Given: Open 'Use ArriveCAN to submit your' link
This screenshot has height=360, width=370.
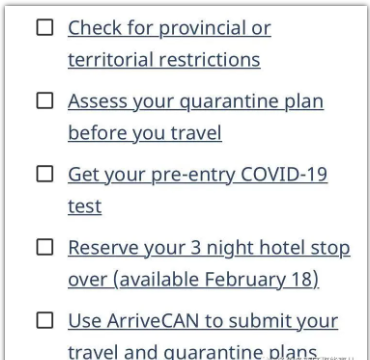Looking at the screenshot, I should click(x=203, y=321).
